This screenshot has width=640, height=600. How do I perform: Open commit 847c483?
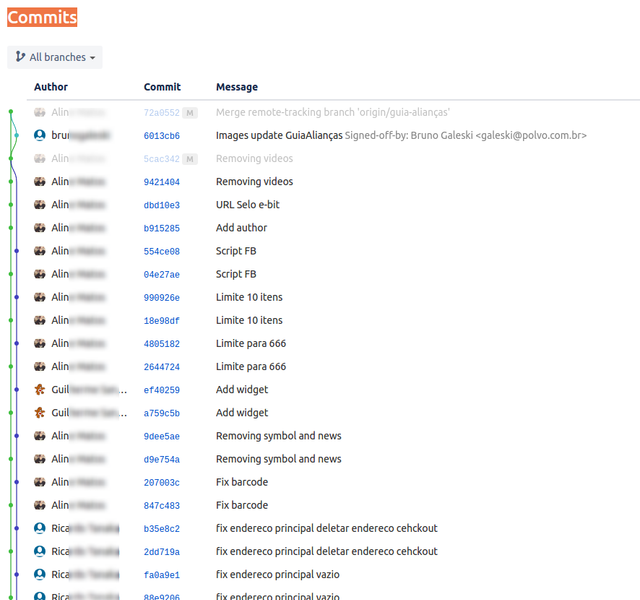point(162,506)
